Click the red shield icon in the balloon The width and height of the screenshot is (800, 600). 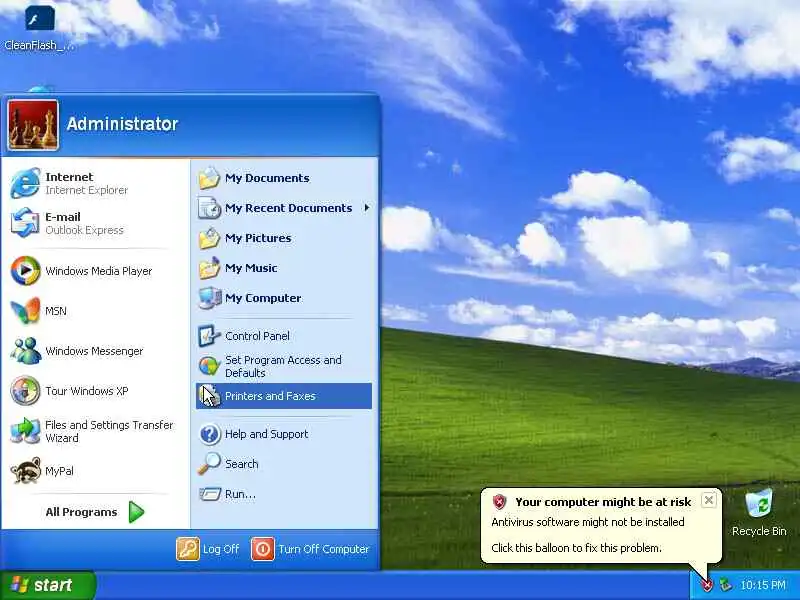click(499, 502)
